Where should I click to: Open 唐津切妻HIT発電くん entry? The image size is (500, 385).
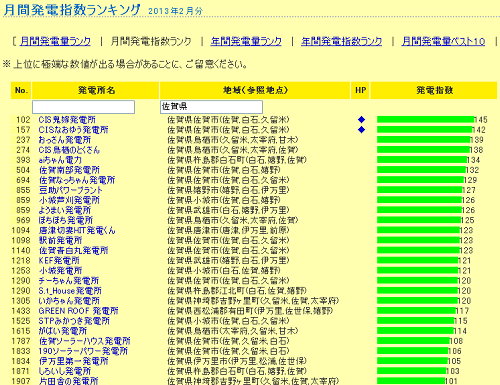click(77, 230)
